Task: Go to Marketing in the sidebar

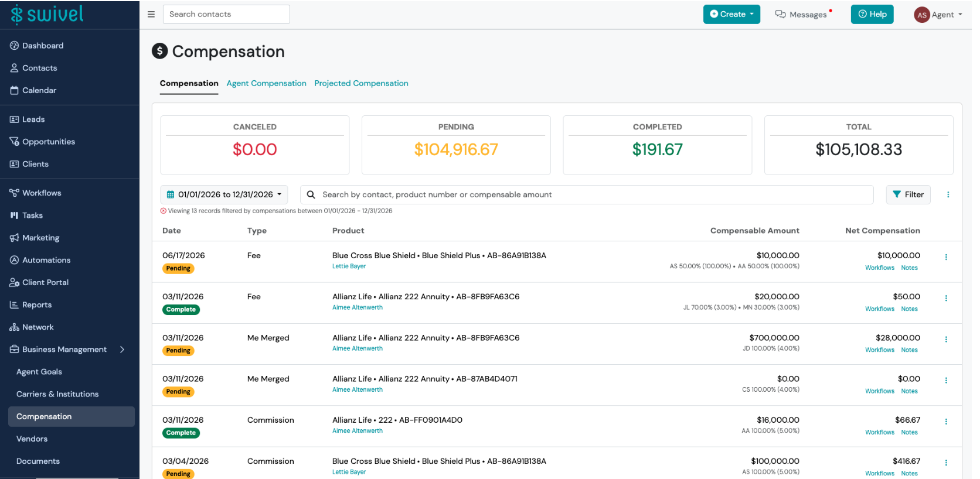Action: click(x=35, y=238)
